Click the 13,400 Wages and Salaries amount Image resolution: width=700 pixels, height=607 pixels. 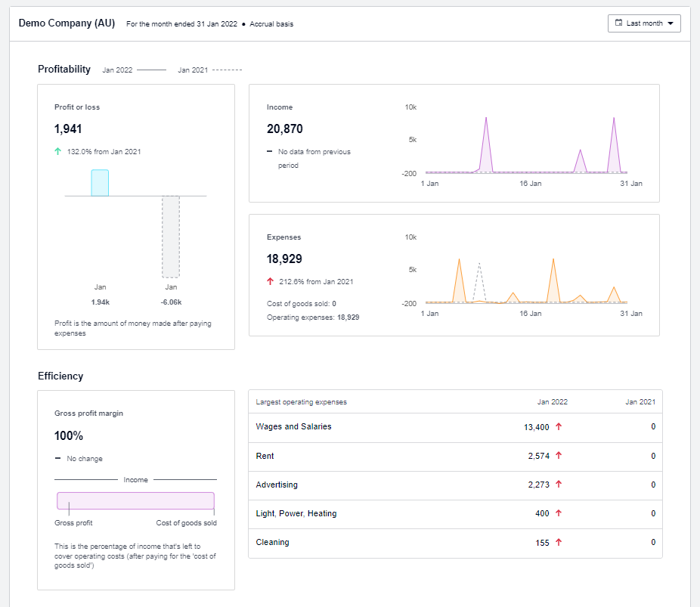[536, 427]
